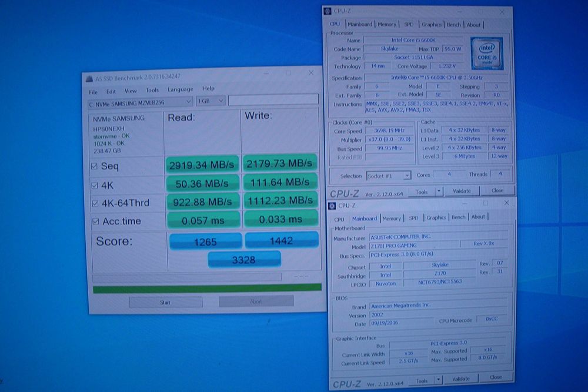Switch to About tab in top CPU-Z
588x392 pixels.
click(x=473, y=25)
